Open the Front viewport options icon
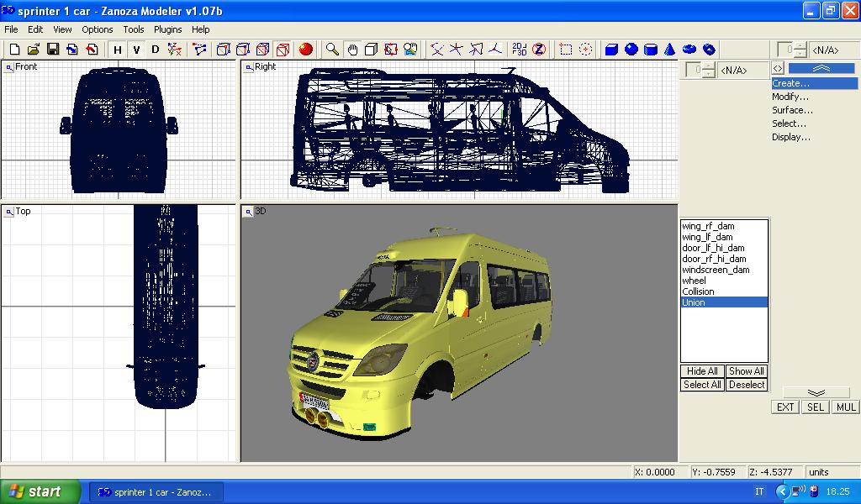 (9, 67)
